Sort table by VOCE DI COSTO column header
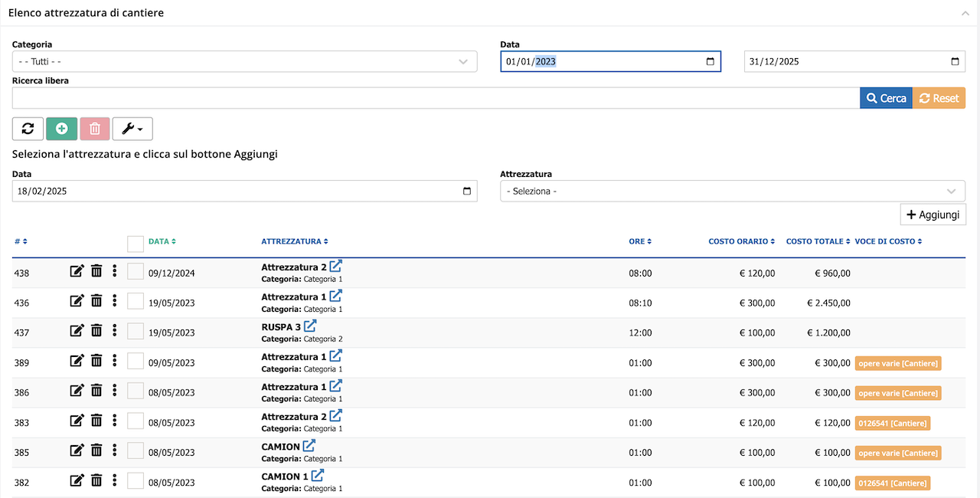The width and height of the screenshot is (980, 498). tap(888, 241)
